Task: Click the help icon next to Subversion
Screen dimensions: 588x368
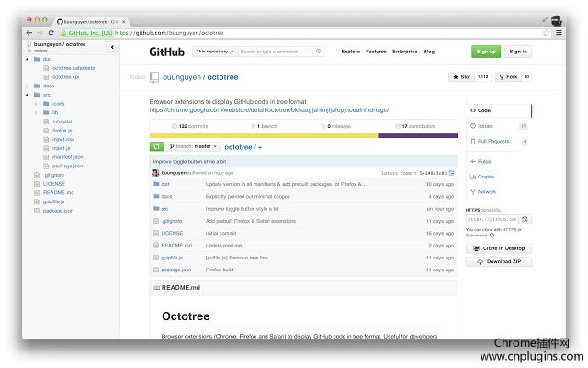Action: pos(492,236)
